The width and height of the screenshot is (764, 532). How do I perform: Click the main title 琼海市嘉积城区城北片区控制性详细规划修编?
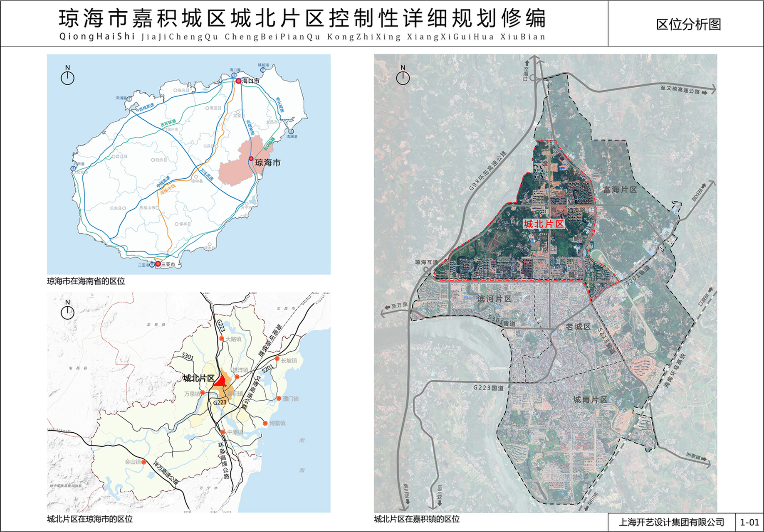click(x=302, y=18)
